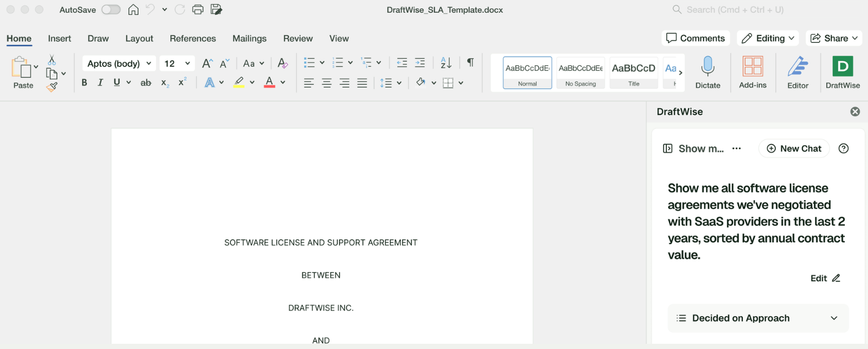Viewport: 868px width, 349px height.
Task: Click the Share button
Action: click(x=834, y=38)
